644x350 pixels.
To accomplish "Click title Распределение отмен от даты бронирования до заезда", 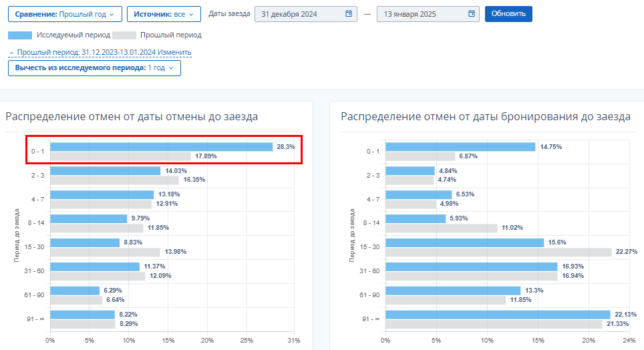I will [x=486, y=117].
